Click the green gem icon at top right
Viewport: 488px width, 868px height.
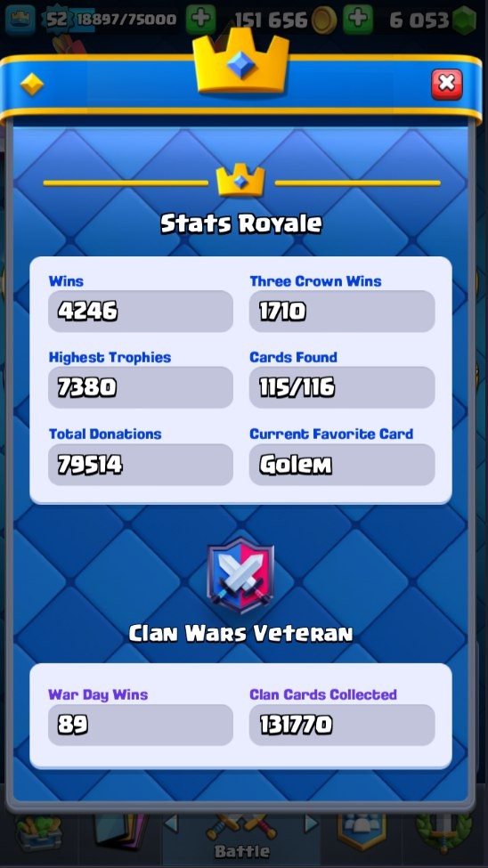pyautogui.click(x=464, y=20)
